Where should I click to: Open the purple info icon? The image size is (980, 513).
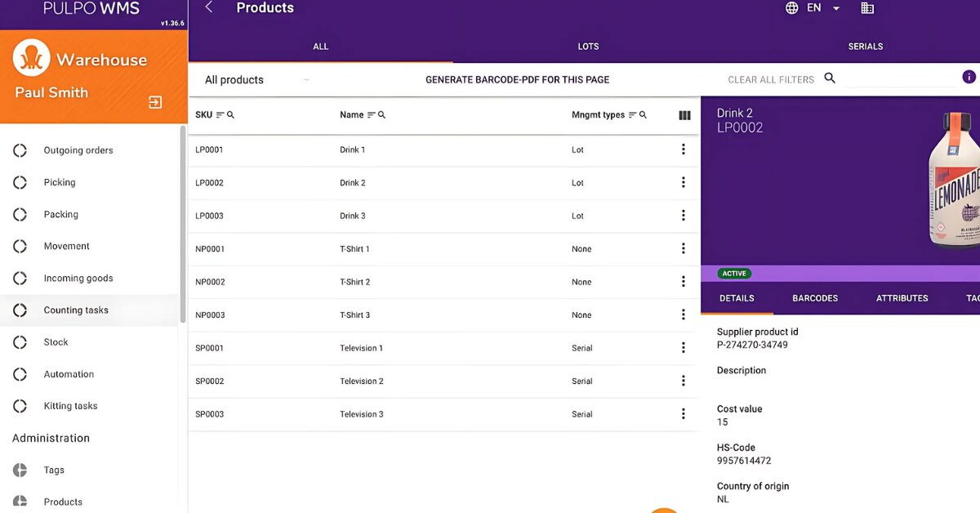click(x=969, y=77)
